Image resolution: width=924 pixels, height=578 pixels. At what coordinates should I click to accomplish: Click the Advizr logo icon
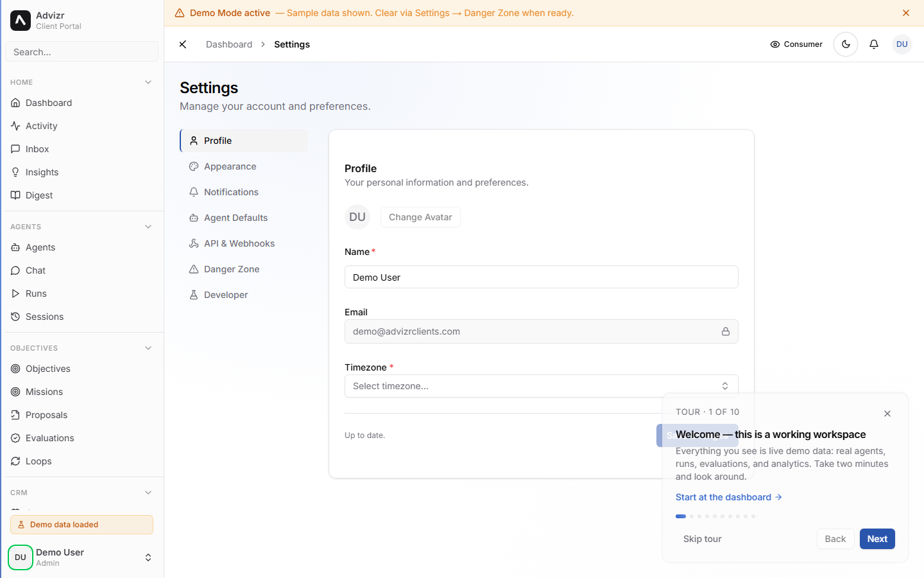point(21,21)
